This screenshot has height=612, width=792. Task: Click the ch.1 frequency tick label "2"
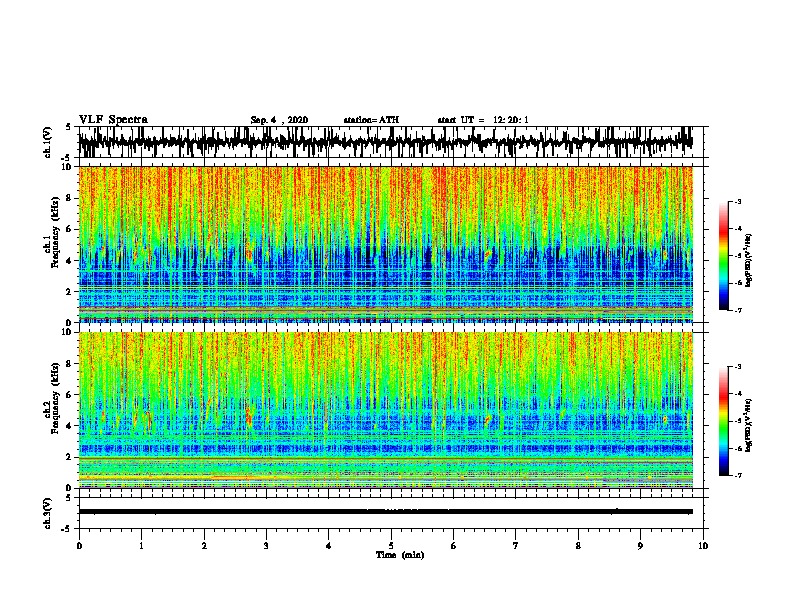click(71, 292)
